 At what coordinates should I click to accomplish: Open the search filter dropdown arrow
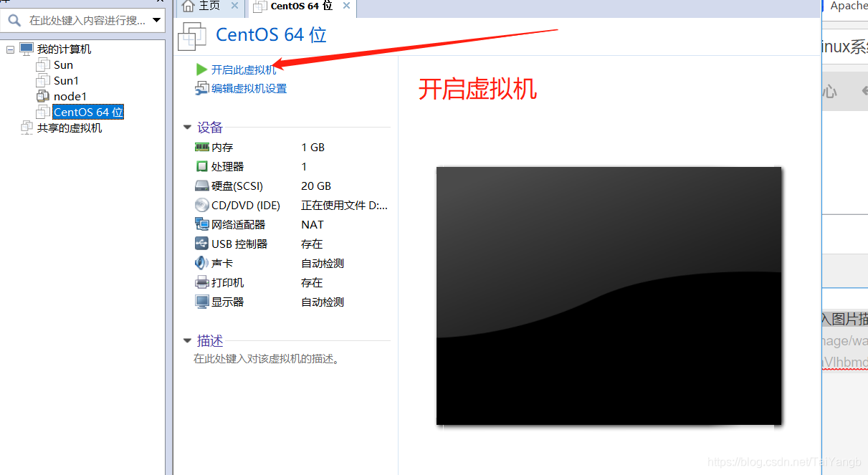click(x=156, y=20)
